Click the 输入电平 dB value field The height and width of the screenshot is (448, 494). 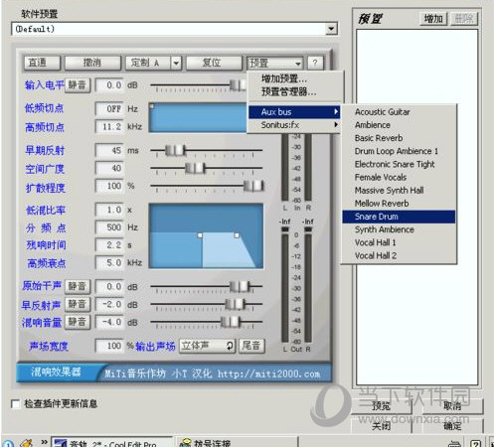pos(109,85)
